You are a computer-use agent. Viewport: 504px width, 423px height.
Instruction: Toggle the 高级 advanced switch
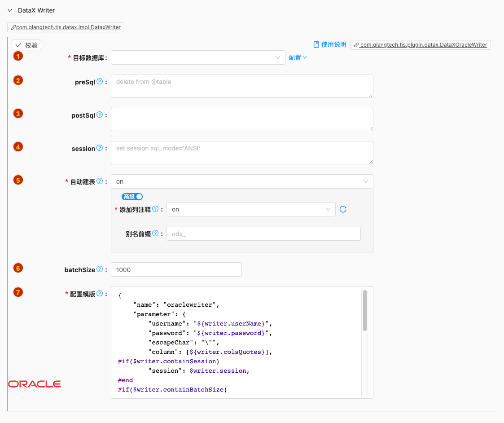pos(132,197)
